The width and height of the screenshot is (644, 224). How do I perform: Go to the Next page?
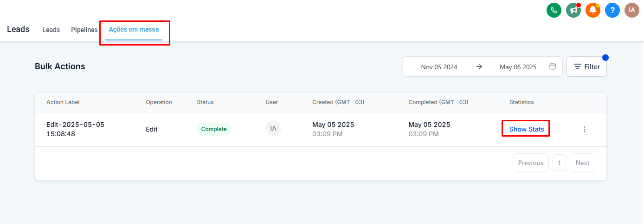click(582, 163)
